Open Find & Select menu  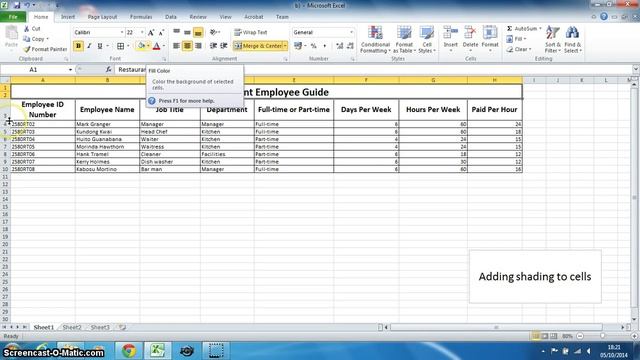pyautogui.click(x=573, y=40)
